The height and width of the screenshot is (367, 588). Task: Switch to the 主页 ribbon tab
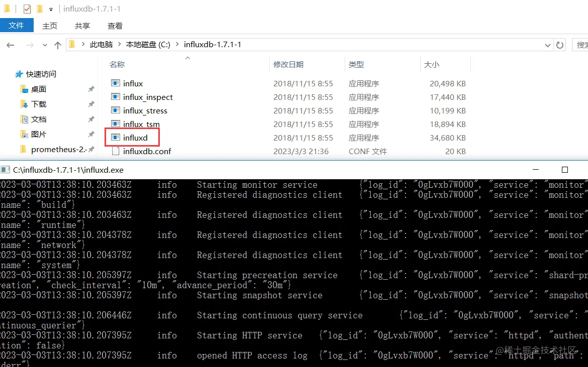49,26
